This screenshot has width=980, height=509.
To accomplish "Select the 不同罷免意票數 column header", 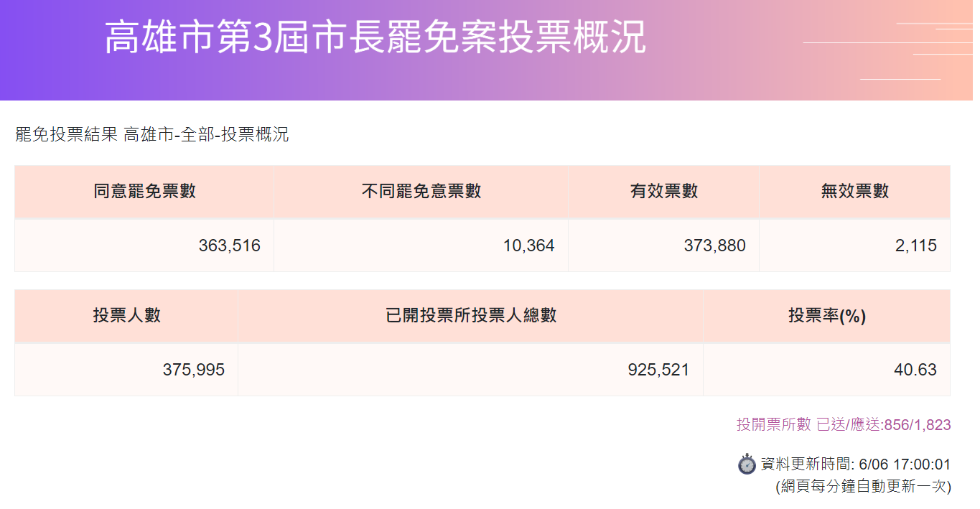I will coord(421,192).
